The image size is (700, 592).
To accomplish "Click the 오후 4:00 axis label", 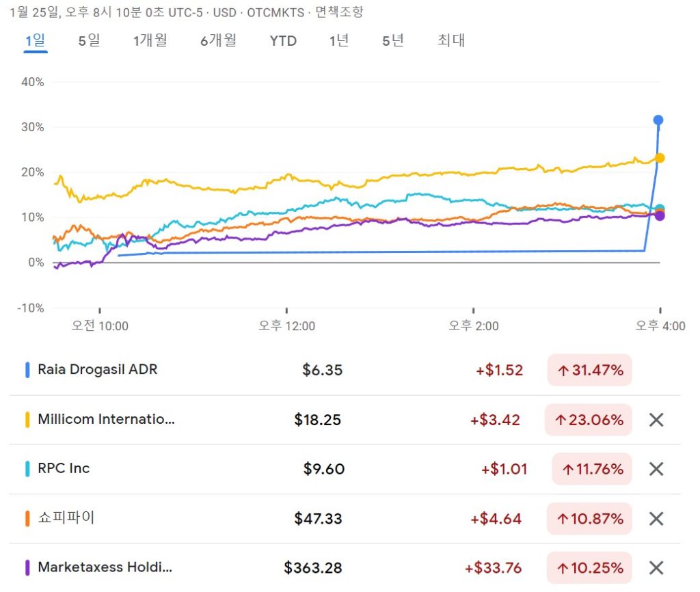I will (x=660, y=325).
